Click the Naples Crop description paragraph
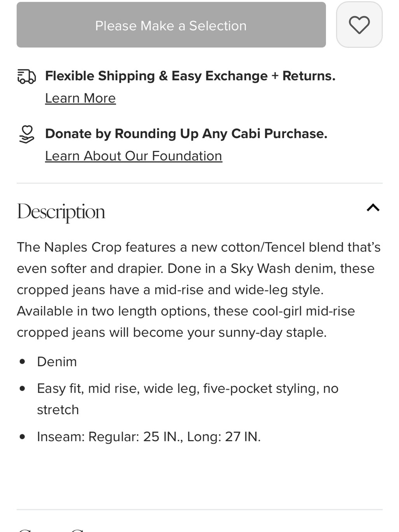Screen dimensions: 399x532 [199, 290]
